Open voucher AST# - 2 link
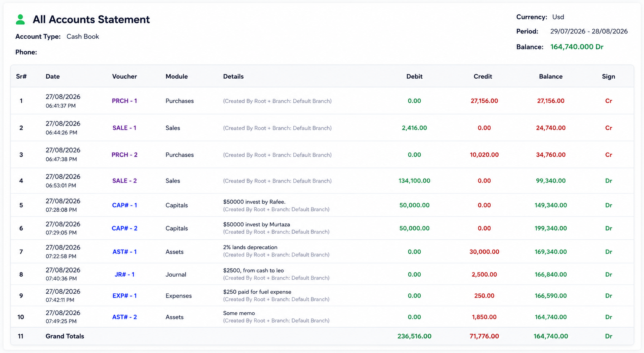Image resolution: width=644 pixels, height=353 pixels. point(124,317)
